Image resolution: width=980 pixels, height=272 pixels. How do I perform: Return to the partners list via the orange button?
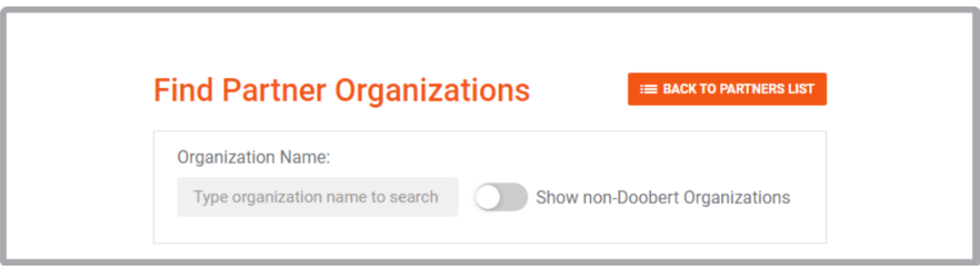pos(727,89)
